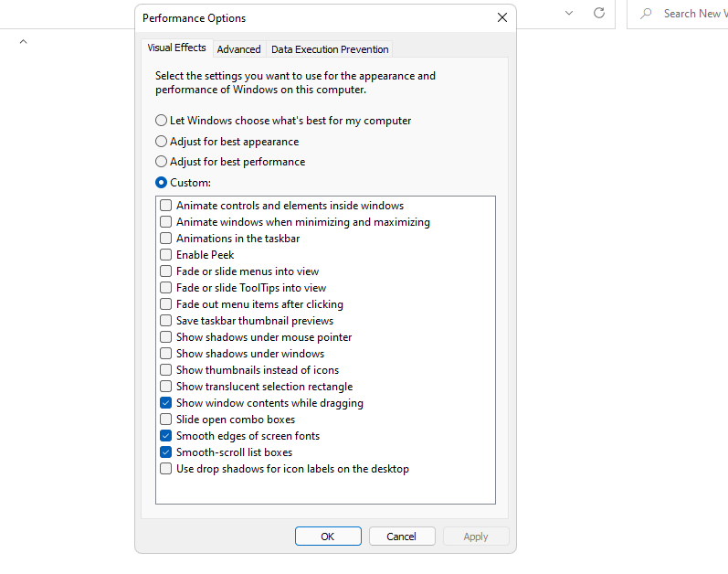Open address bar history dropdown in Explorer
The height and width of the screenshot is (574, 728).
569,13
